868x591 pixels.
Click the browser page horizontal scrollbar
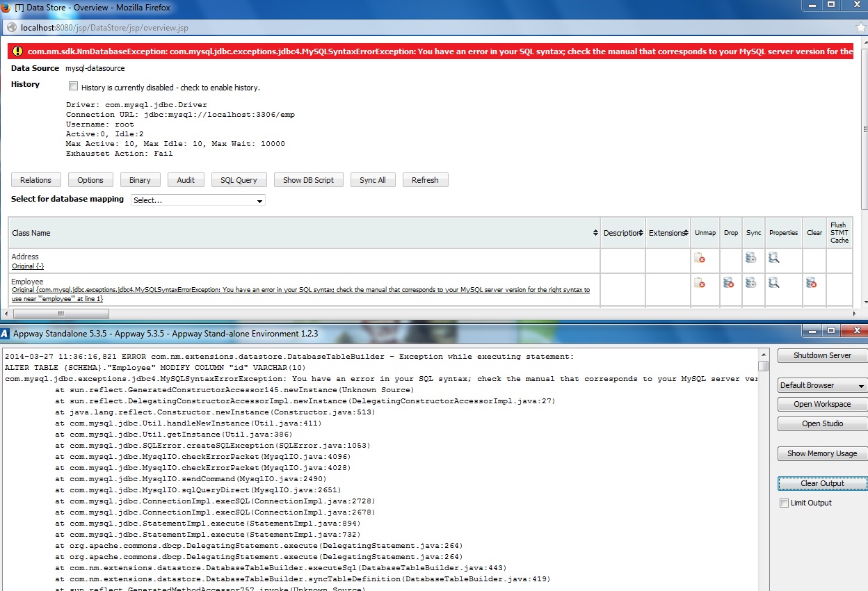pyautogui.click(x=61, y=314)
